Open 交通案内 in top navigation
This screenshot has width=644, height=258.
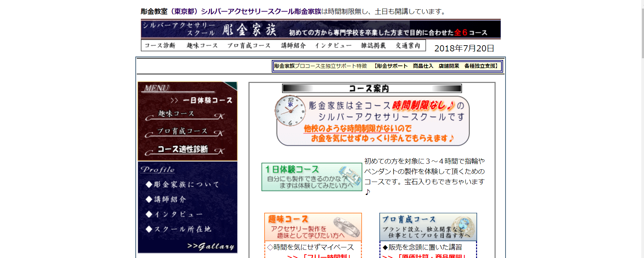tap(408, 46)
